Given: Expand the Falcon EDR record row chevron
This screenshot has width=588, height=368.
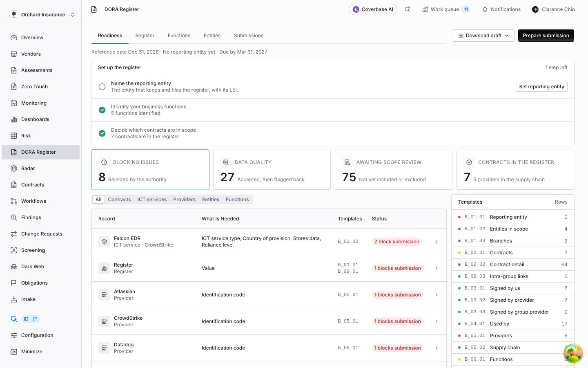Looking at the screenshot, I should 437,242.
